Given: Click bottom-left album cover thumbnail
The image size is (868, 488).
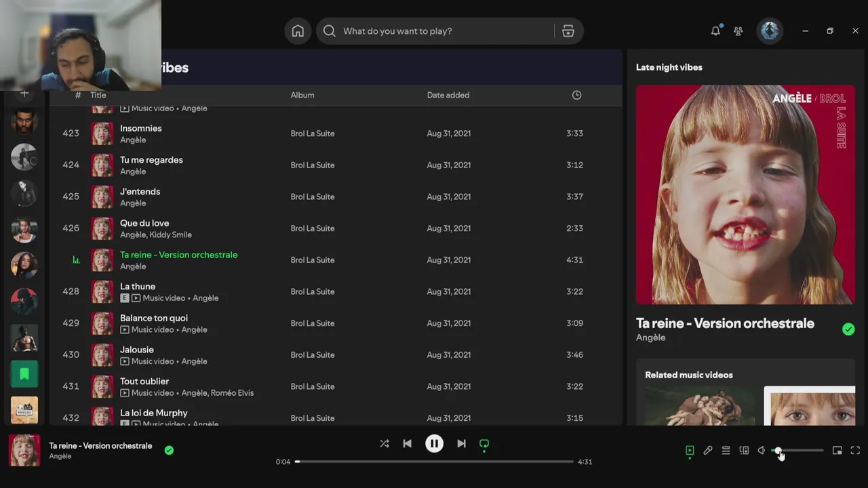Looking at the screenshot, I should 24,451.
